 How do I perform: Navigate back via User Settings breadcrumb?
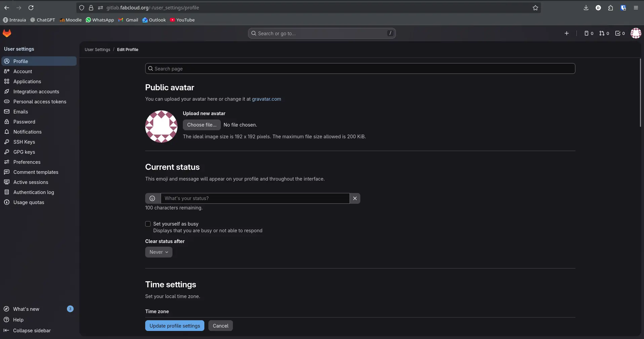[x=97, y=49]
